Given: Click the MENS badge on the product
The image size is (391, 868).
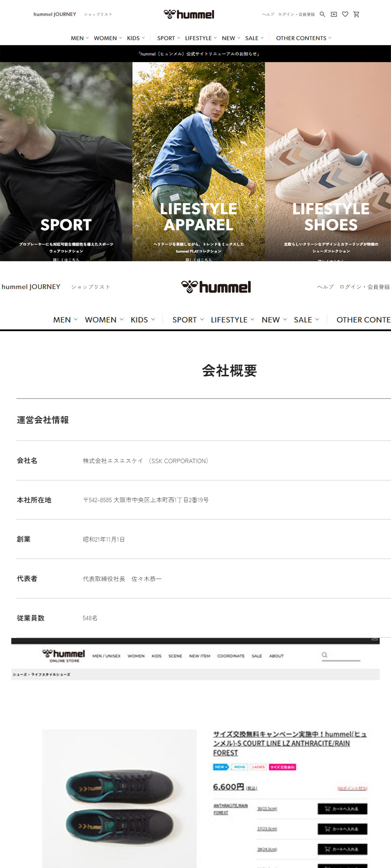Looking at the screenshot, I should (x=239, y=767).
